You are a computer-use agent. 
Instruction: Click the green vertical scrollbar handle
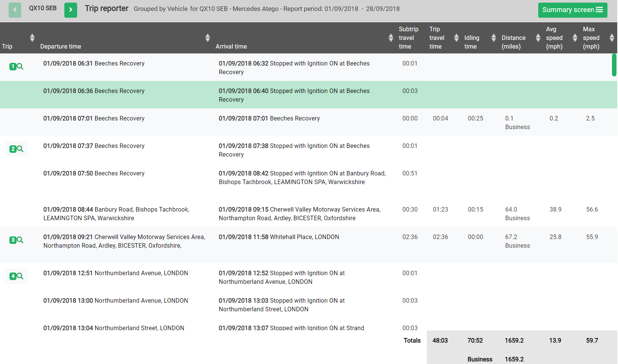coord(614,65)
